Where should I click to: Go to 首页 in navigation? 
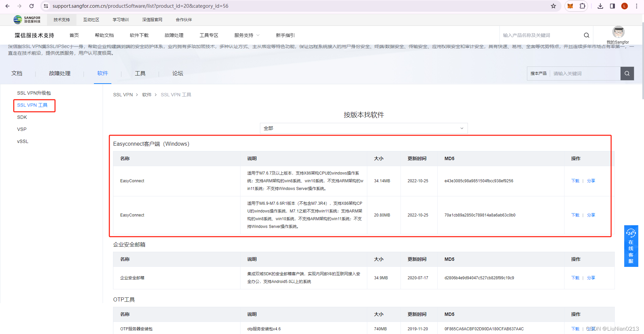[x=74, y=35]
